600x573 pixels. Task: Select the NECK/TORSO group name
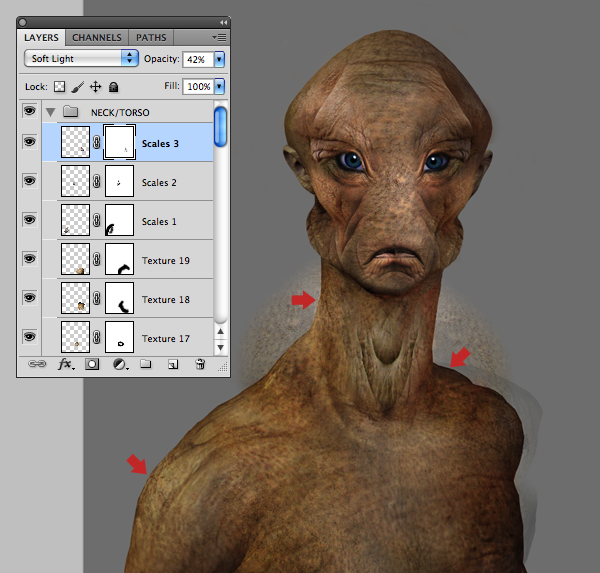(x=120, y=113)
